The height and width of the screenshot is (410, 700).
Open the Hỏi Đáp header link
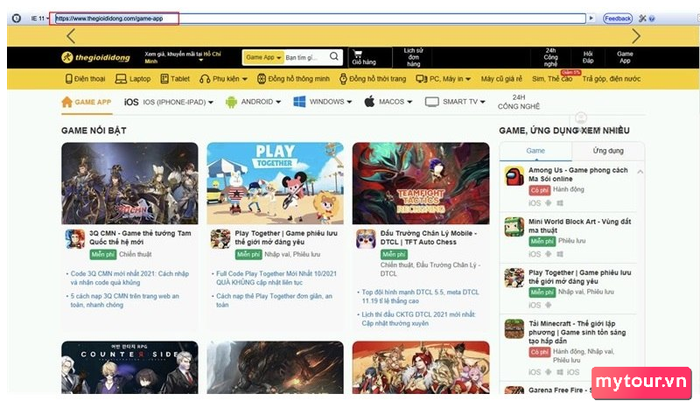pos(588,57)
